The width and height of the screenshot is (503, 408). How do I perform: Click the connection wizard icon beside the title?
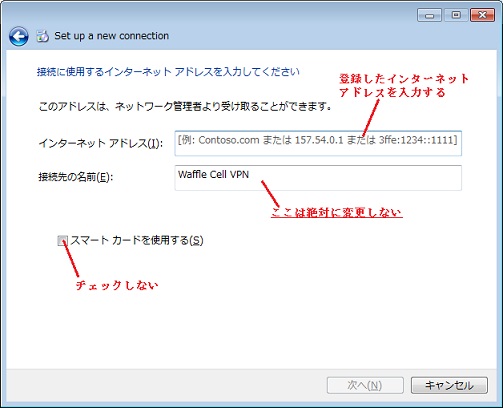43,36
